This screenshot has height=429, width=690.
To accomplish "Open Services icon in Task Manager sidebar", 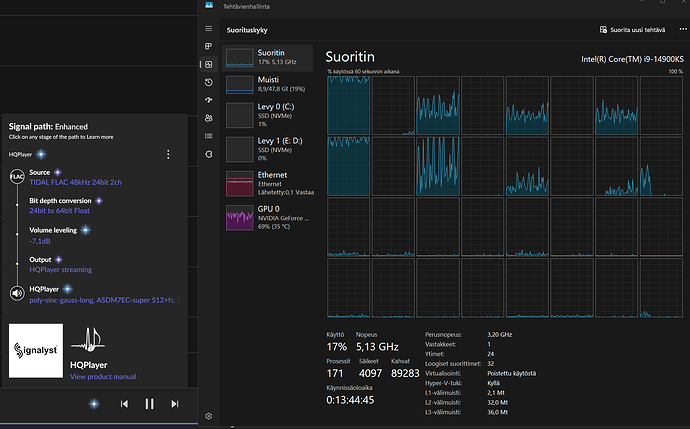I will click(209, 154).
